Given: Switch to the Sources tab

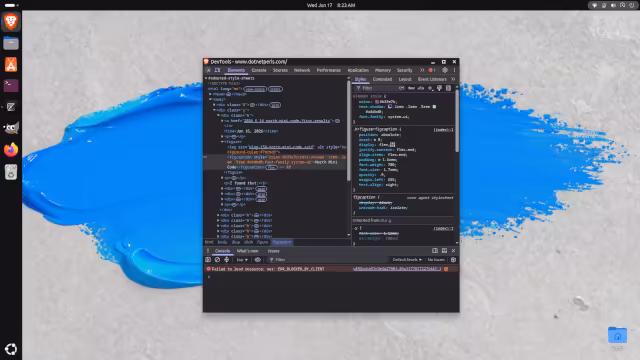Looking at the screenshot, I should click(280, 70).
